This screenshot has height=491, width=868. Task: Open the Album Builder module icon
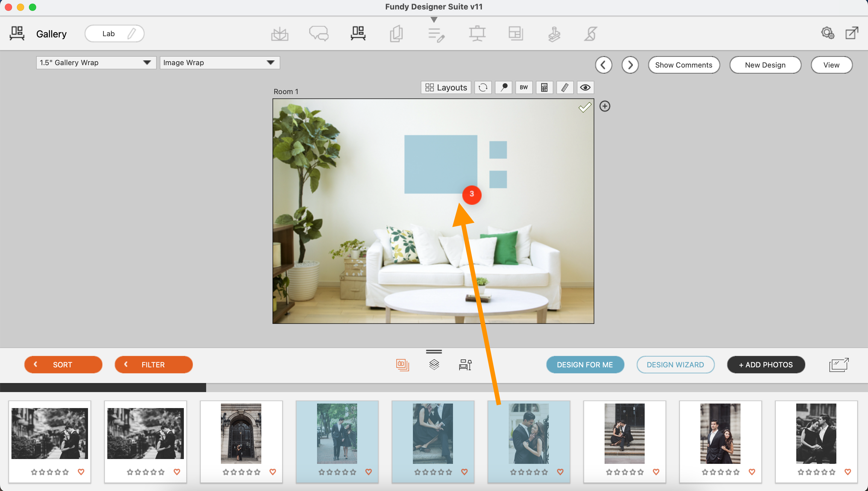pos(280,34)
